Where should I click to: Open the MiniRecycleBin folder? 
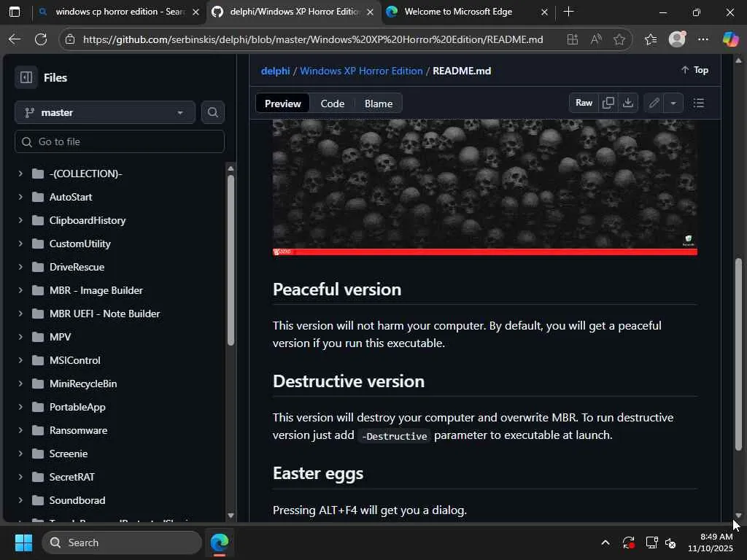[x=83, y=384]
